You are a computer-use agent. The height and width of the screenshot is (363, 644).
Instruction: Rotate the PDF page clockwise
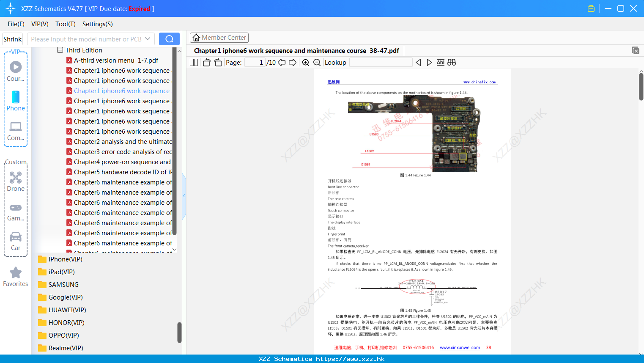click(x=218, y=63)
